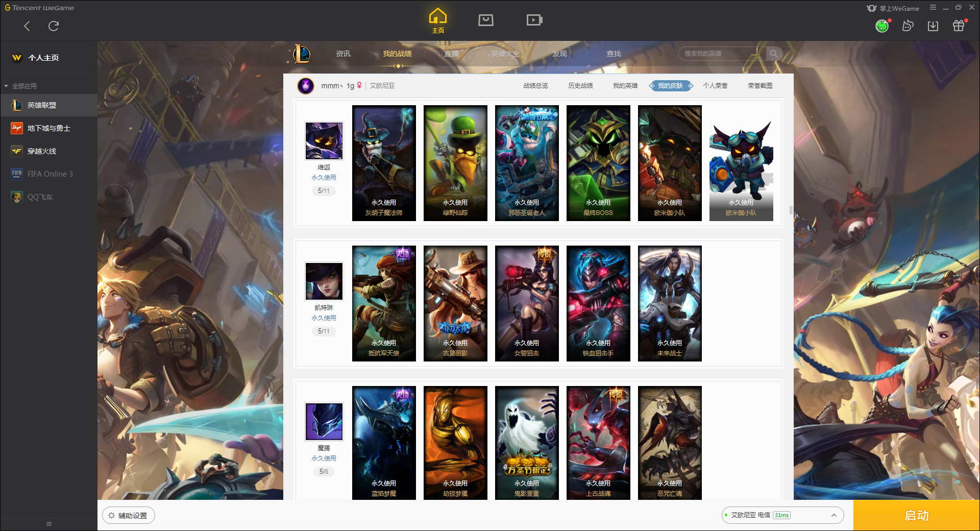
Task: Open the 灰胡子魔法师 skin card
Action: click(x=384, y=163)
